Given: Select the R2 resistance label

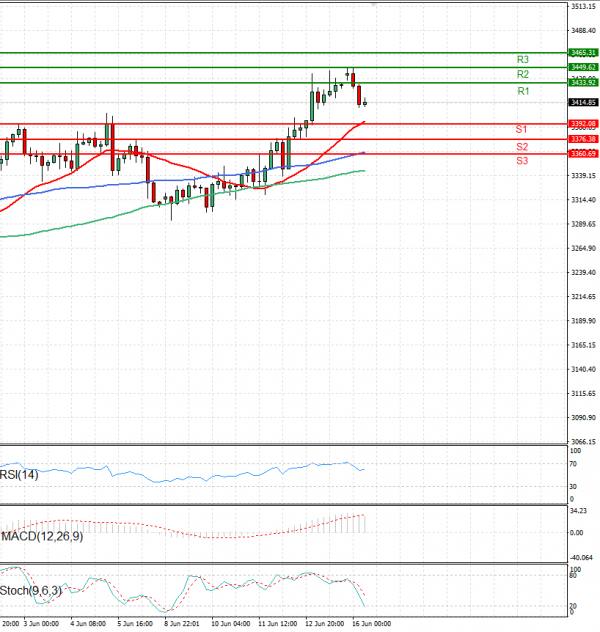Looking at the screenshot, I should tap(522, 75).
